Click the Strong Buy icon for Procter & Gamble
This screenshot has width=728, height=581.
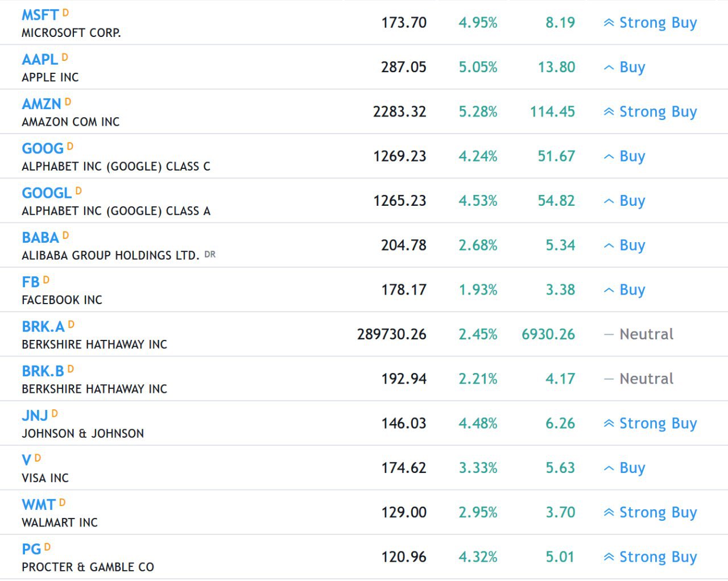(609, 557)
